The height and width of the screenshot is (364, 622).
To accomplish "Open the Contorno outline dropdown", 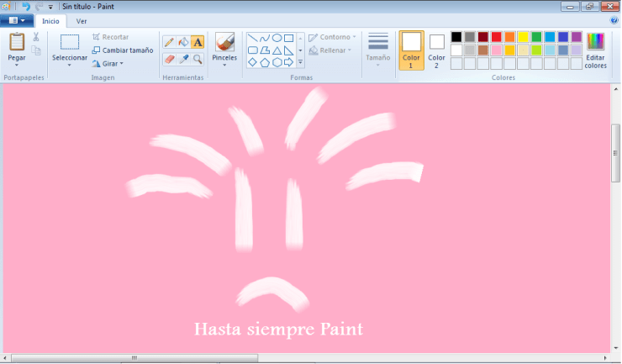I will pos(332,37).
